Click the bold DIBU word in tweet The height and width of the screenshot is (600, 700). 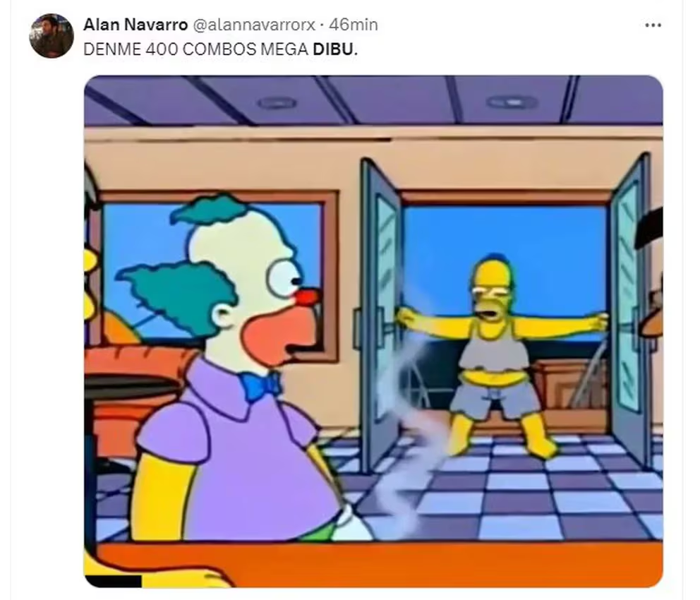point(333,49)
